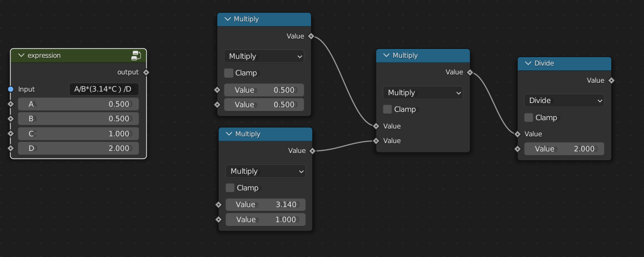Collapse the Divide node using its header chevron
This screenshot has height=257, width=644.
pyautogui.click(x=528, y=63)
